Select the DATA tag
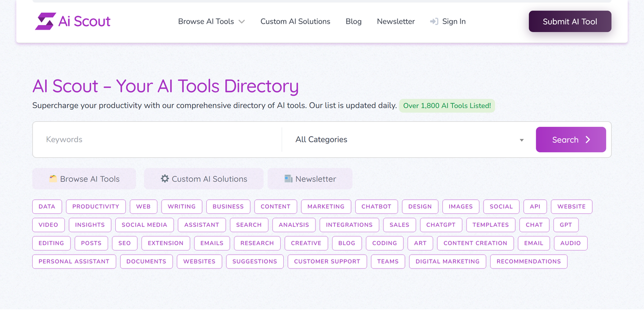Screen dimensions: 644x333 (47, 206)
